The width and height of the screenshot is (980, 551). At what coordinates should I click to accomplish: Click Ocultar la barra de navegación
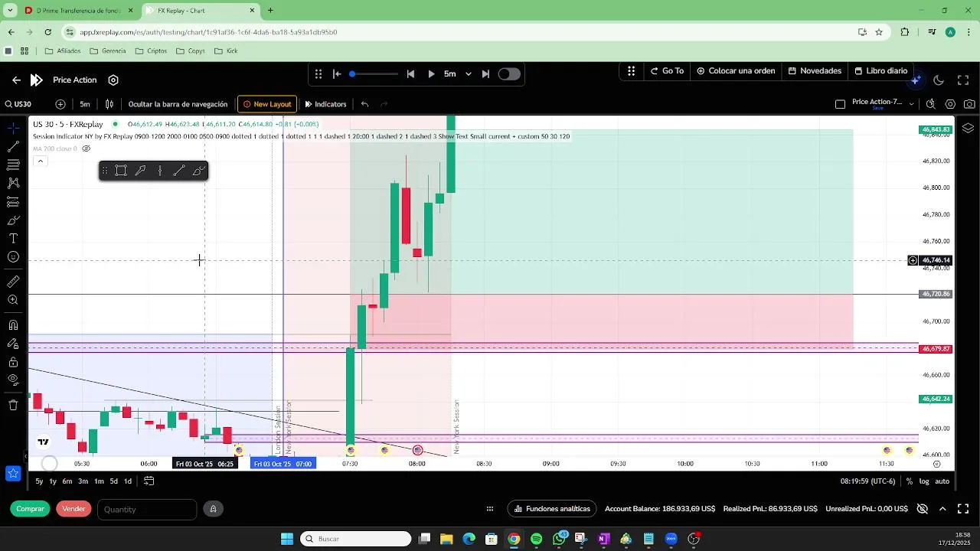click(x=178, y=104)
